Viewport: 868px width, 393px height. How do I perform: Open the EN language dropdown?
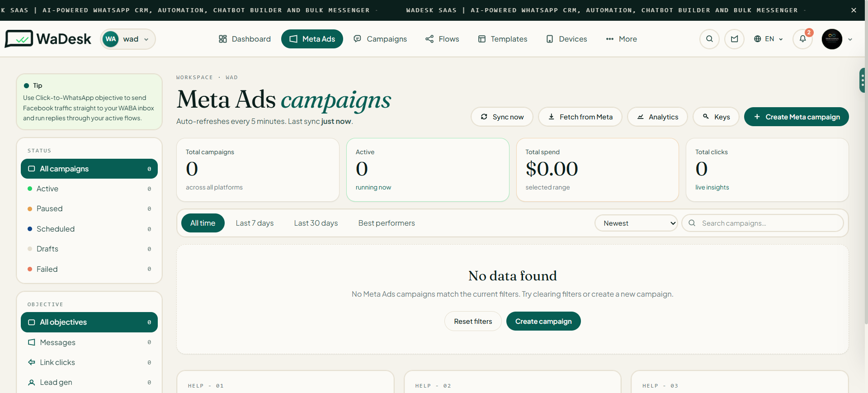point(768,39)
